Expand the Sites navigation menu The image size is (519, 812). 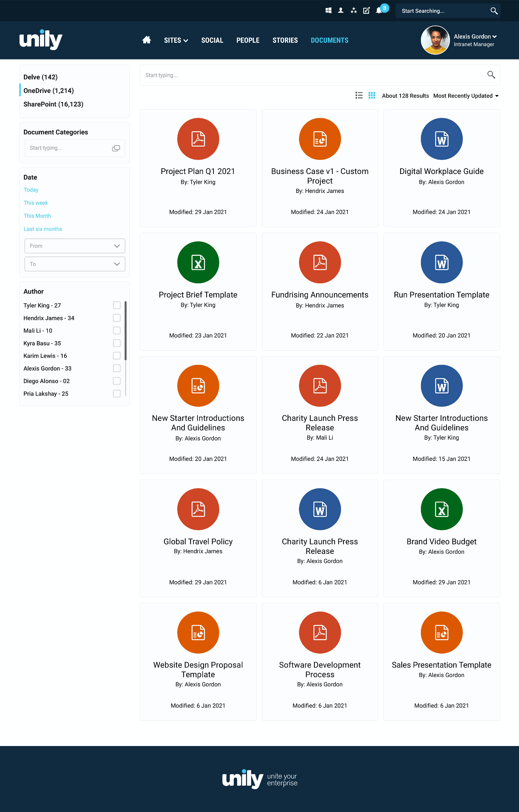coord(176,41)
